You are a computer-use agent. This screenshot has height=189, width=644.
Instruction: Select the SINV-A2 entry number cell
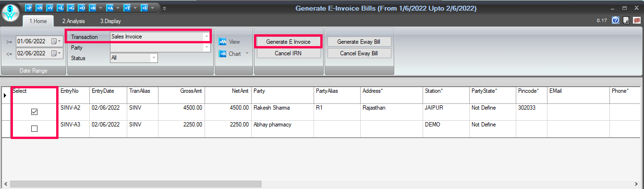coord(74,112)
